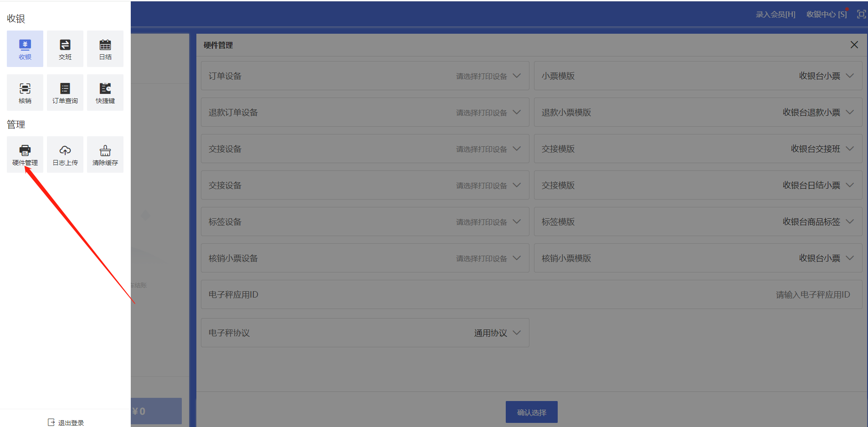Open 交接模版 dropdown showing 收银台日结小票
Viewport: 868px width, 427px height.
(698, 185)
